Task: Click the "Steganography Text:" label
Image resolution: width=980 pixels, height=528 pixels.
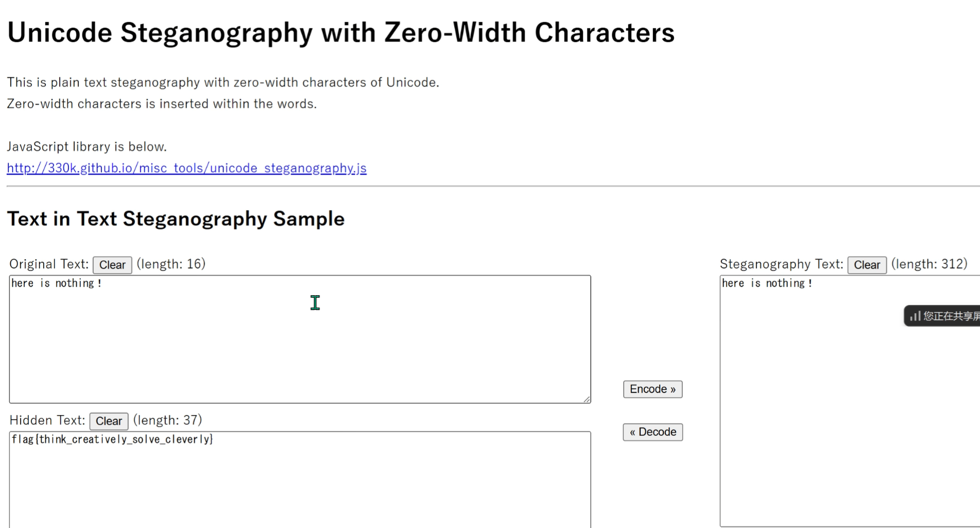Action: click(x=781, y=264)
